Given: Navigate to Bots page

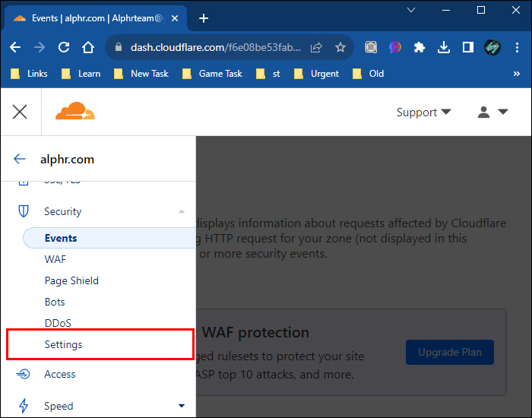Looking at the screenshot, I should point(55,302).
